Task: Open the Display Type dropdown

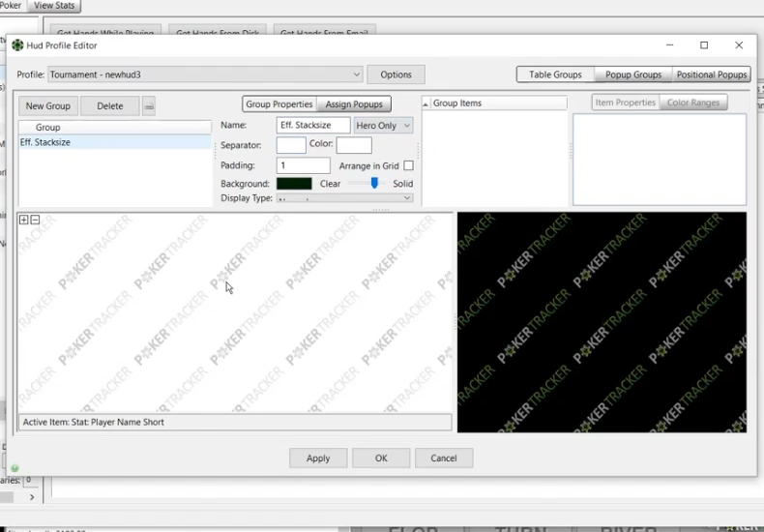Action: tap(344, 197)
